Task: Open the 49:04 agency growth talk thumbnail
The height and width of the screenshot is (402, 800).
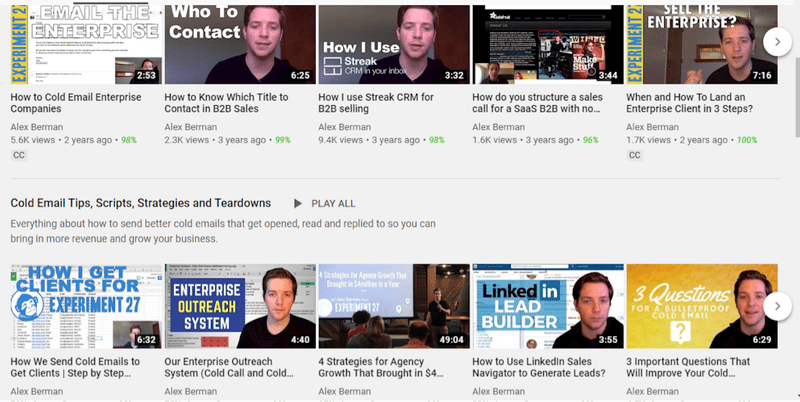Action: coord(394,306)
